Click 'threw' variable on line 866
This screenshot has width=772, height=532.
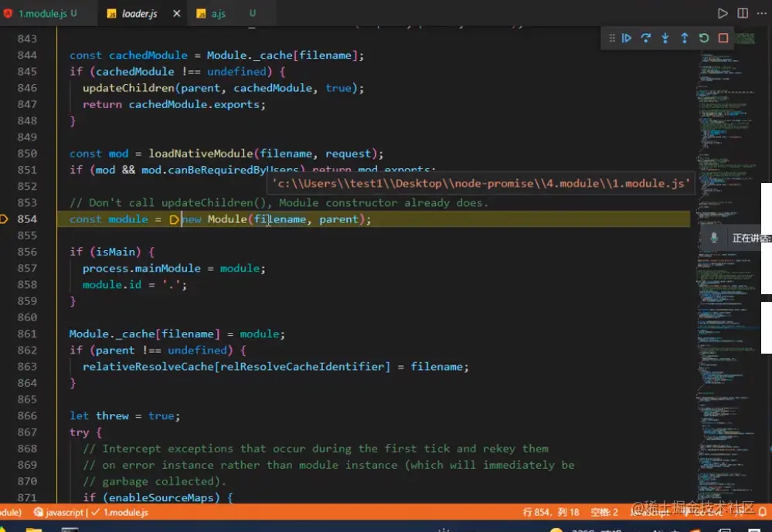coord(112,416)
